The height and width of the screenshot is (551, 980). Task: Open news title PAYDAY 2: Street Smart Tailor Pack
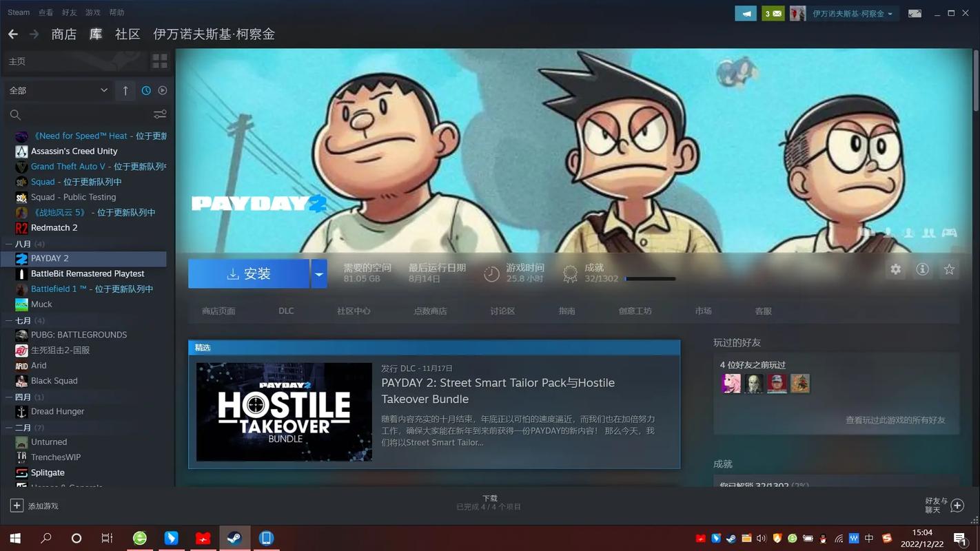[498, 391]
